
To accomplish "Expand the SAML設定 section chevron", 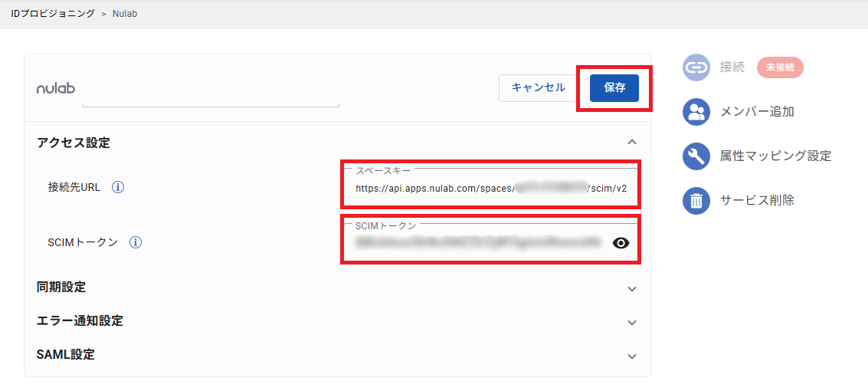I will (632, 356).
